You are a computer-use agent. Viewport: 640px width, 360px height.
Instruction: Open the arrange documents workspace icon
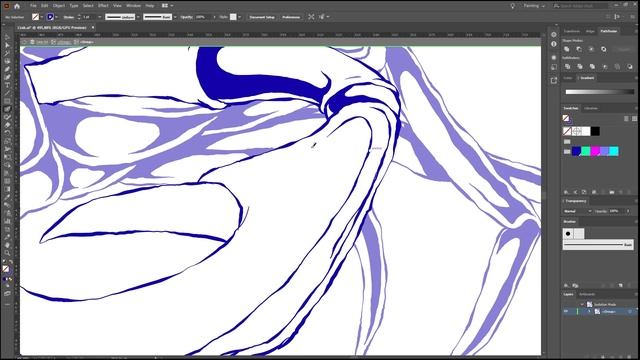pyautogui.click(x=167, y=6)
